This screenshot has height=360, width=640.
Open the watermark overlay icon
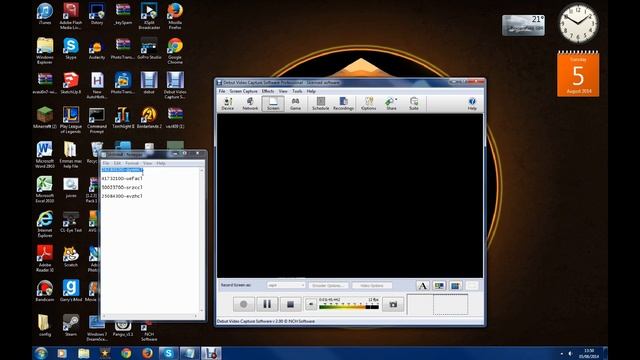pyautogui.click(x=456, y=286)
